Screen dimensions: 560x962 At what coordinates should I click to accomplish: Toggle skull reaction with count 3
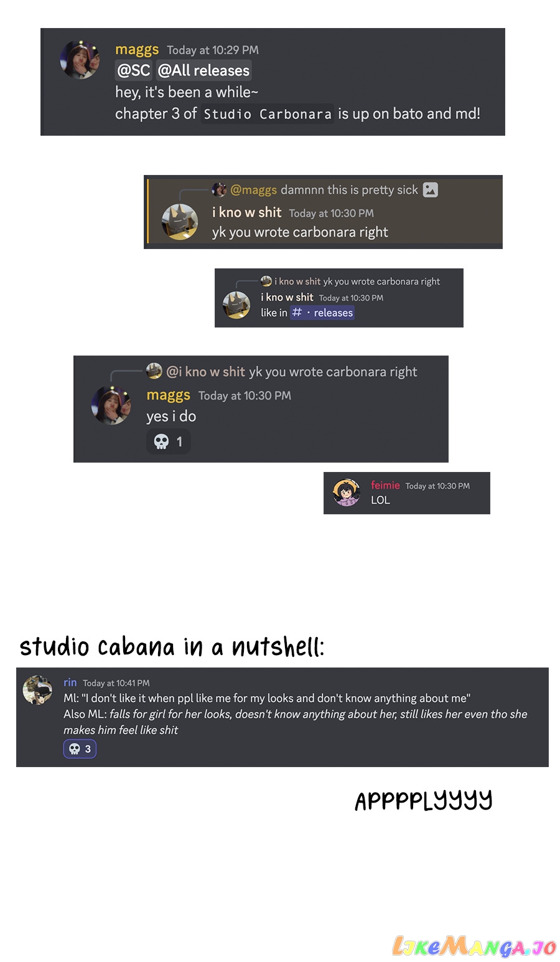point(80,749)
